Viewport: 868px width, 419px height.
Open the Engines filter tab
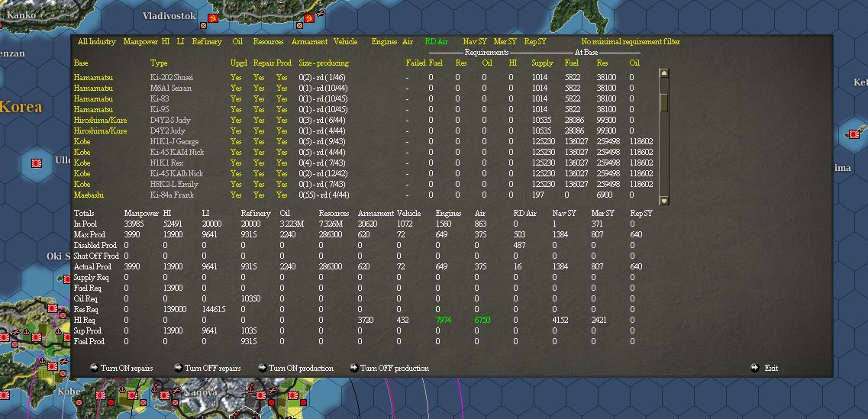[384, 41]
